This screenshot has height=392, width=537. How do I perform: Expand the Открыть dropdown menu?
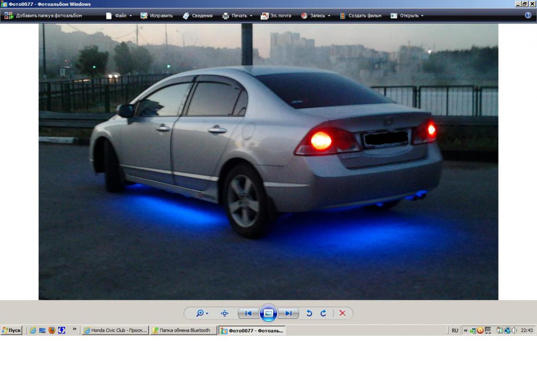coord(407,16)
